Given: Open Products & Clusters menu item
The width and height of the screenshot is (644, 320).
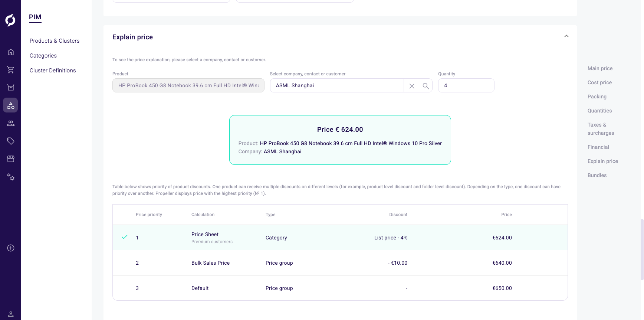Looking at the screenshot, I should click(x=55, y=41).
